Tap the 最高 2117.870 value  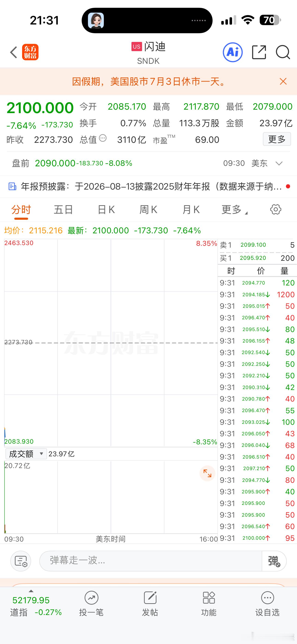click(201, 106)
